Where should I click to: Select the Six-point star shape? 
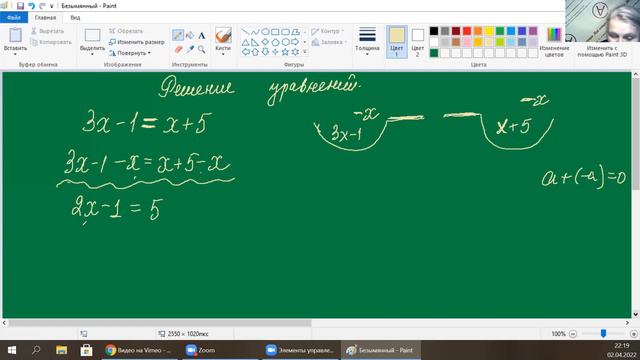pyautogui.click(x=295, y=52)
